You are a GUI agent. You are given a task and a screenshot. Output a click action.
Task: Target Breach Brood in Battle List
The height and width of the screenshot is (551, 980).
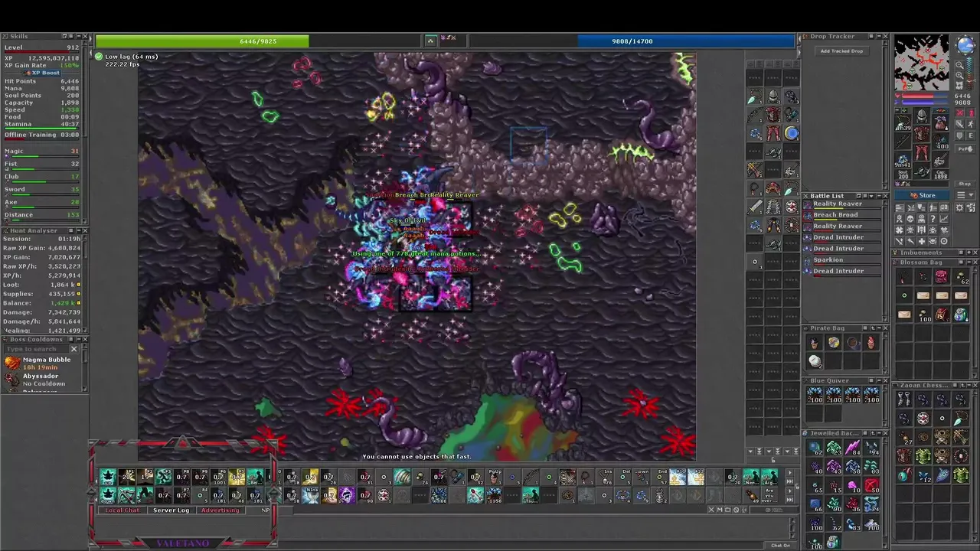pos(842,216)
